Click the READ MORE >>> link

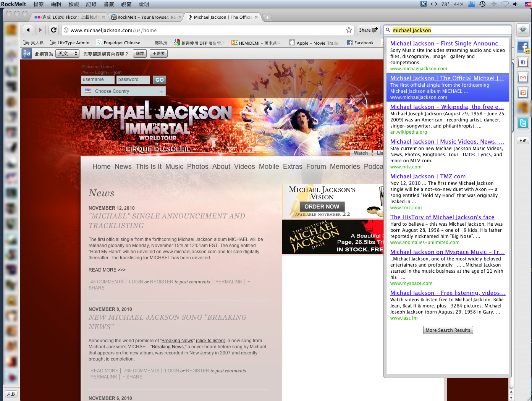[107, 270]
